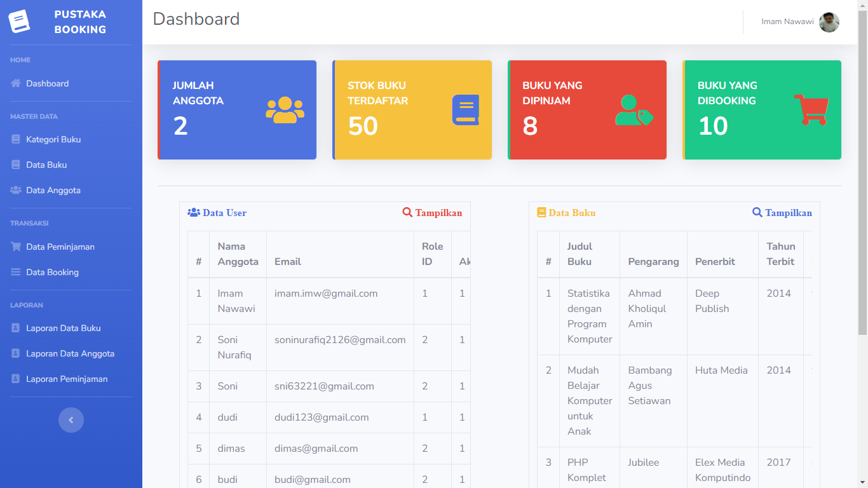Click book title Mudah Belajar Komputer untuk Anak

[x=590, y=401]
